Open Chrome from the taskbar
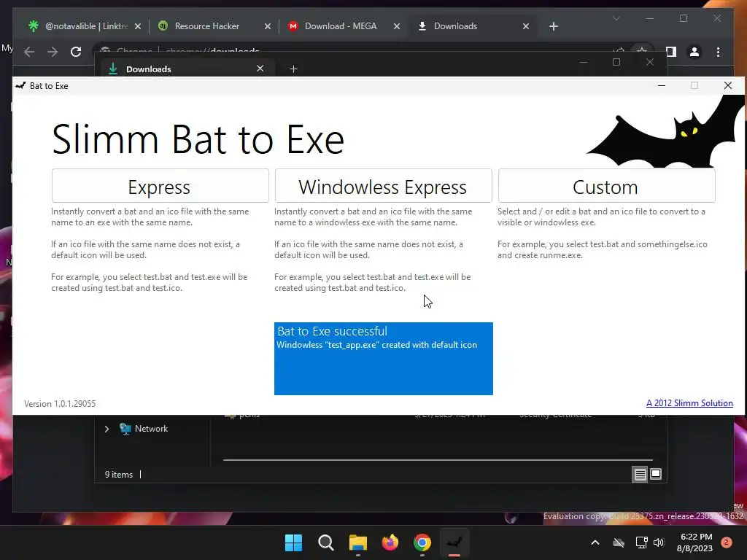Viewport: 747px width, 560px height. pos(422,542)
